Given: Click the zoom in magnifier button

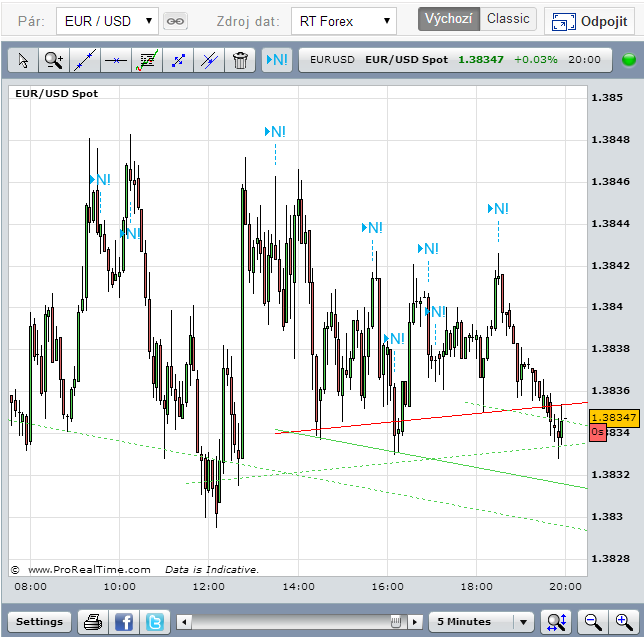Looking at the screenshot, I should 624,622.
